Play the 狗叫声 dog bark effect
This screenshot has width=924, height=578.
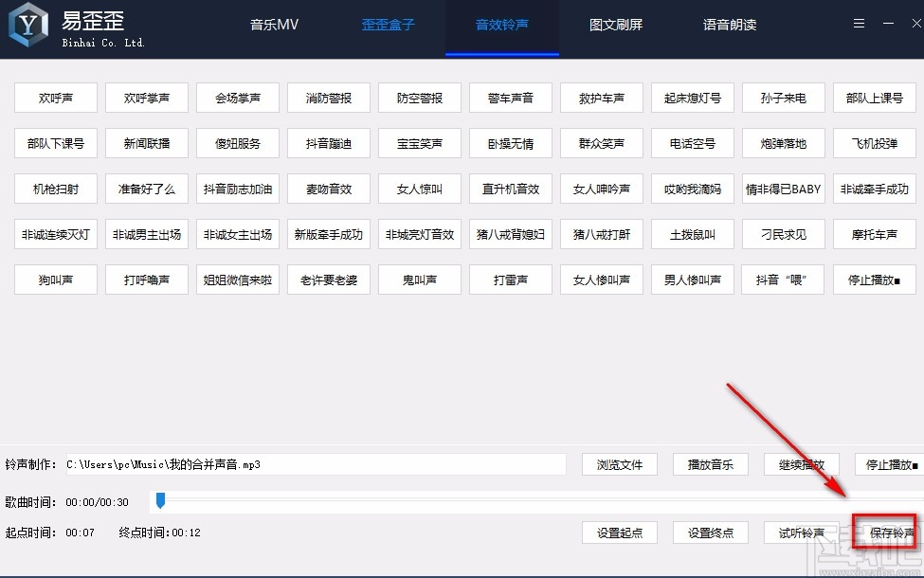point(55,280)
